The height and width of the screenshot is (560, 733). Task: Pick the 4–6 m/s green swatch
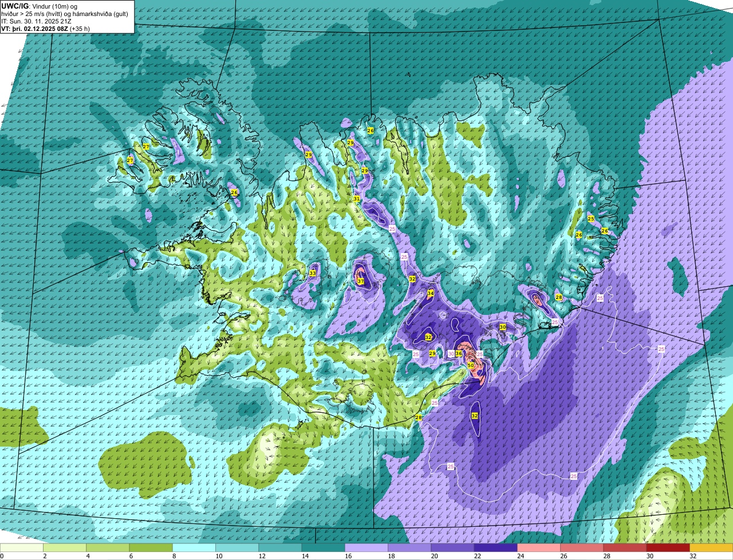coord(108,547)
